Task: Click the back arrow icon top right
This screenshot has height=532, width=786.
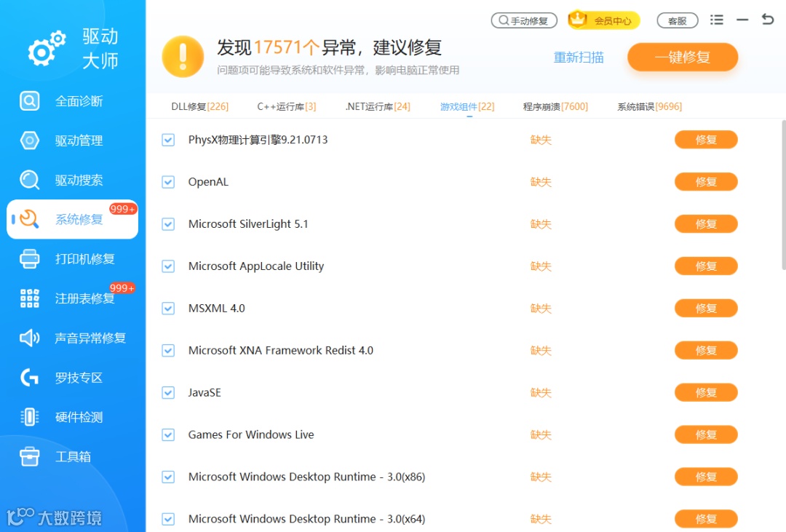Action: coord(768,20)
